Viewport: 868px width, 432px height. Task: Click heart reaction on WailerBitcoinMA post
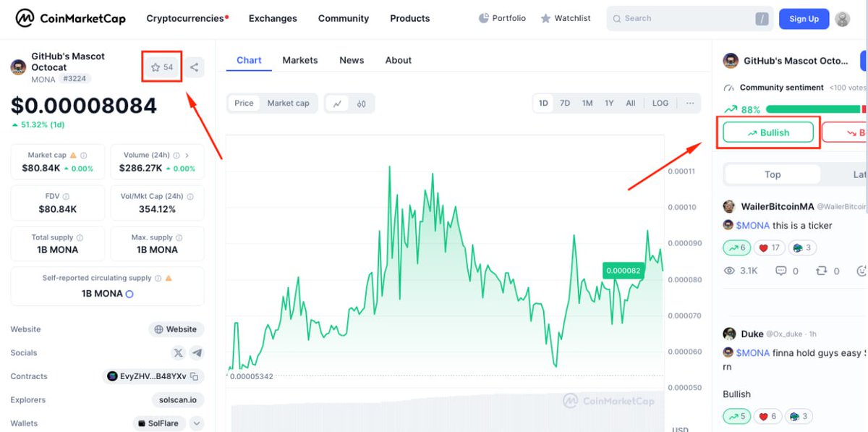click(769, 247)
